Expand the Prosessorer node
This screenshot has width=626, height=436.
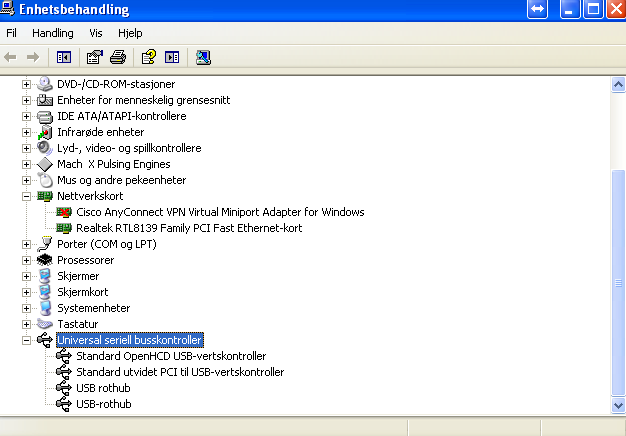click(26, 260)
